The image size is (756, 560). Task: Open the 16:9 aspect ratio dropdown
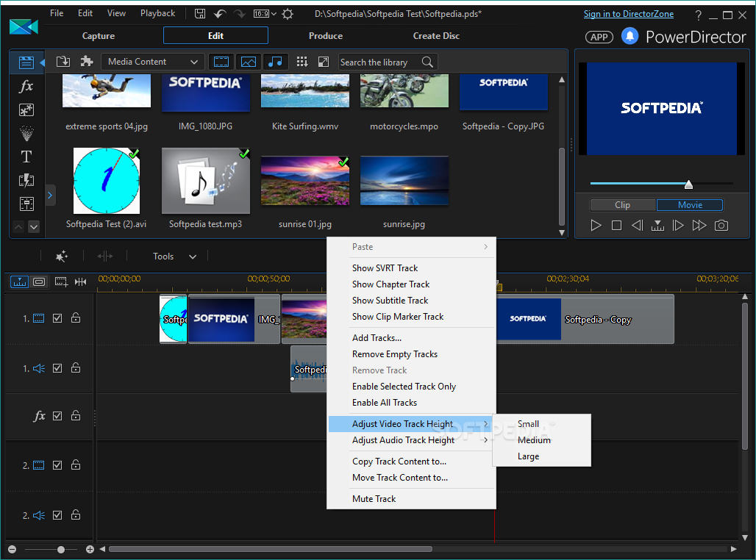click(265, 13)
